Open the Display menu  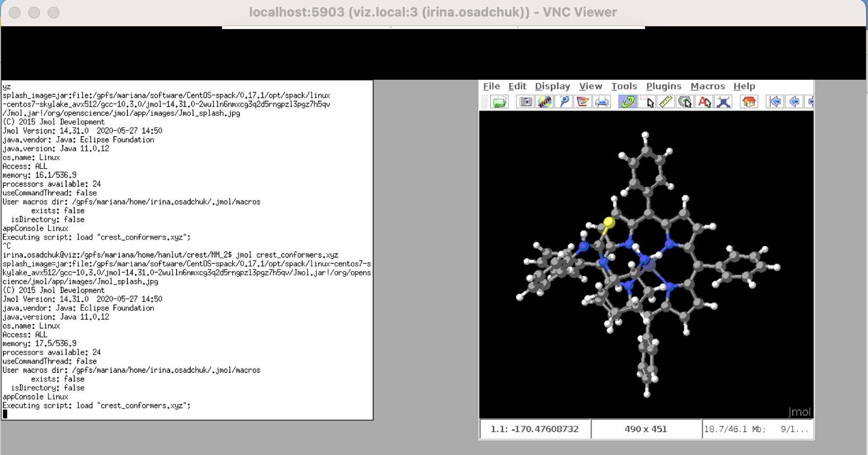[x=552, y=86]
